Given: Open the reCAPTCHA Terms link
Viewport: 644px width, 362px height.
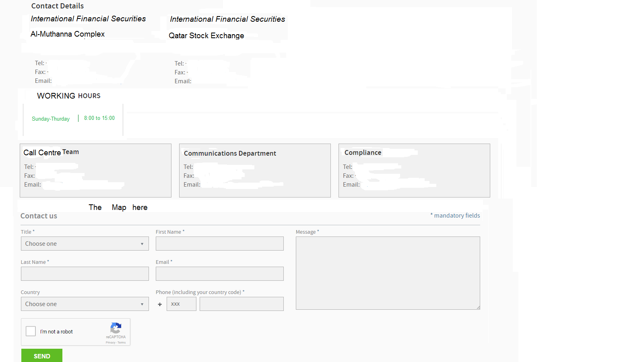Looking at the screenshot, I should tap(122, 343).
